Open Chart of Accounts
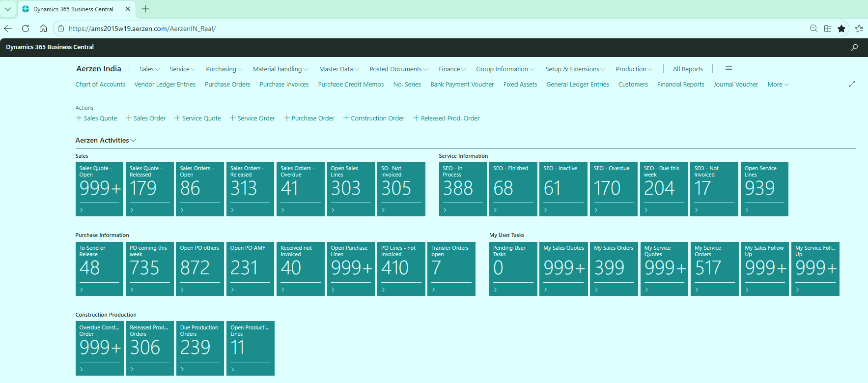This screenshot has height=383, width=868. [x=100, y=85]
